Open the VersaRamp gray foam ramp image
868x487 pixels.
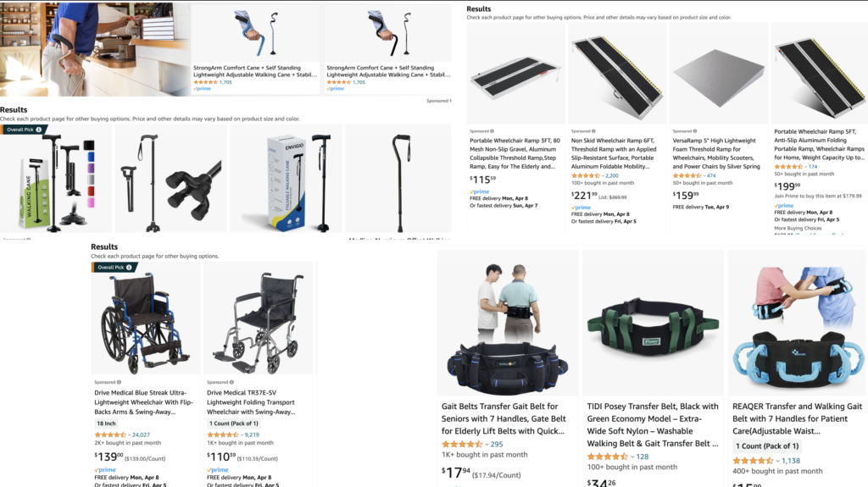719,73
